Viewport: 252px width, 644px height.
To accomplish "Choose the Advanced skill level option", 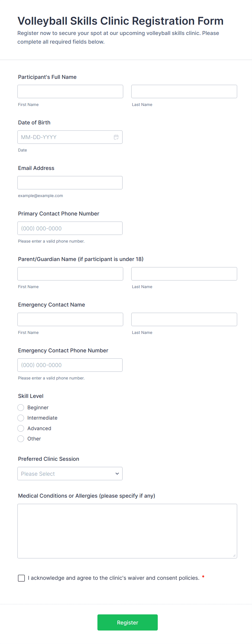I will coord(21,428).
